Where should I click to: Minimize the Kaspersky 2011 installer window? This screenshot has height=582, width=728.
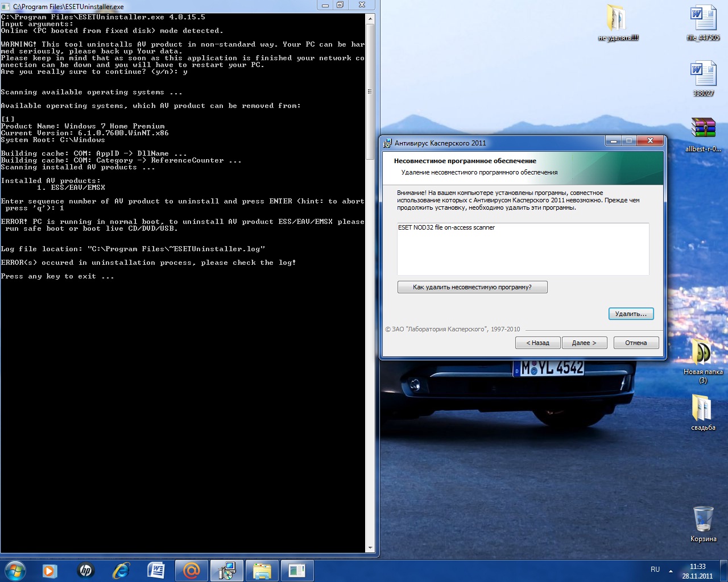(613, 140)
